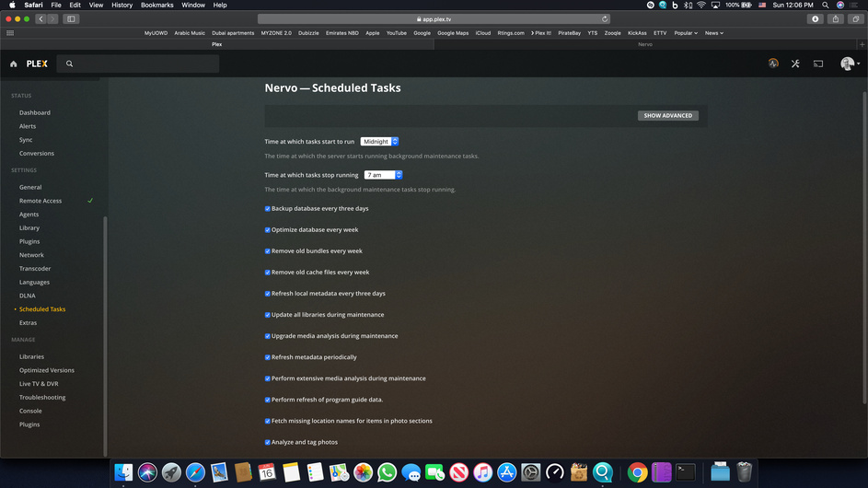The width and height of the screenshot is (868, 488).
Task: Expand the Popular bookmarks folder
Action: click(x=686, y=33)
